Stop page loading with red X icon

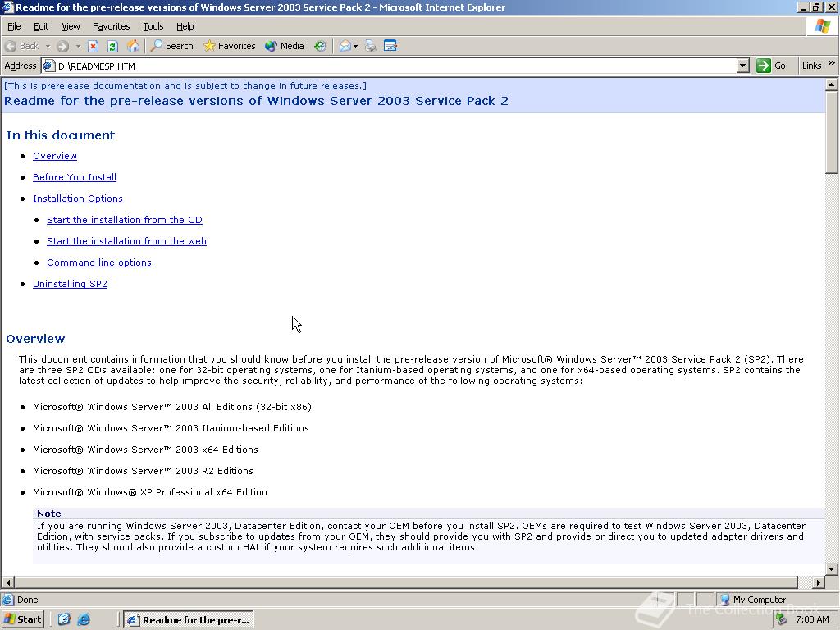[x=94, y=46]
